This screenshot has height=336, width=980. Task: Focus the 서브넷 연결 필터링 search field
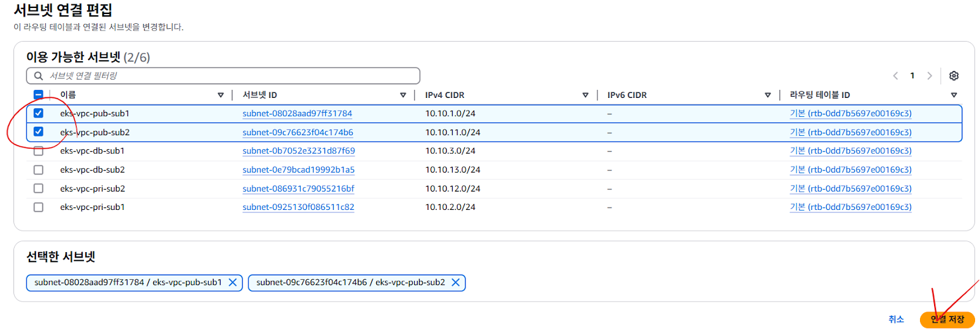(223, 76)
